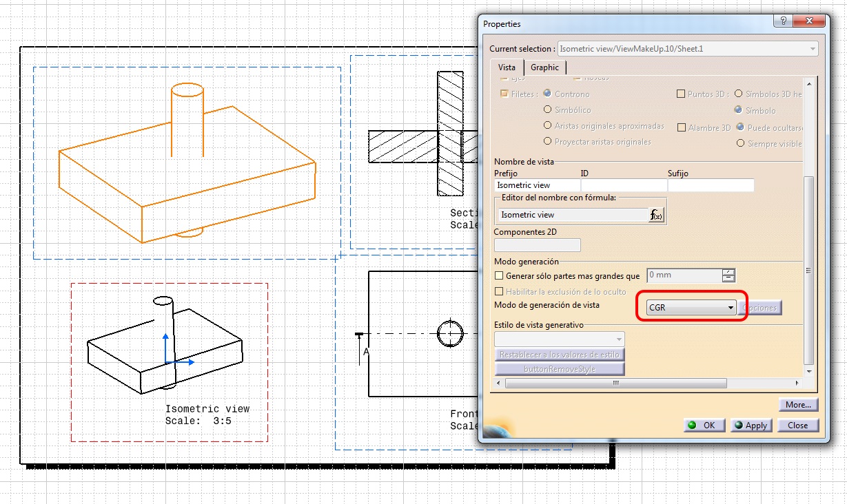The width and height of the screenshot is (847, 504).
Task: Click the Componentes 2D field
Action: [538, 245]
